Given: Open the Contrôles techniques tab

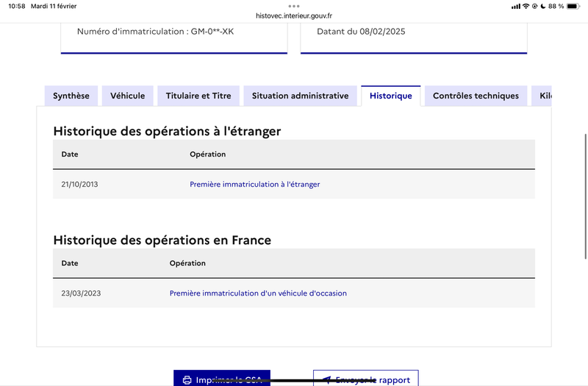Looking at the screenshot, I should (x=476, y=96).
